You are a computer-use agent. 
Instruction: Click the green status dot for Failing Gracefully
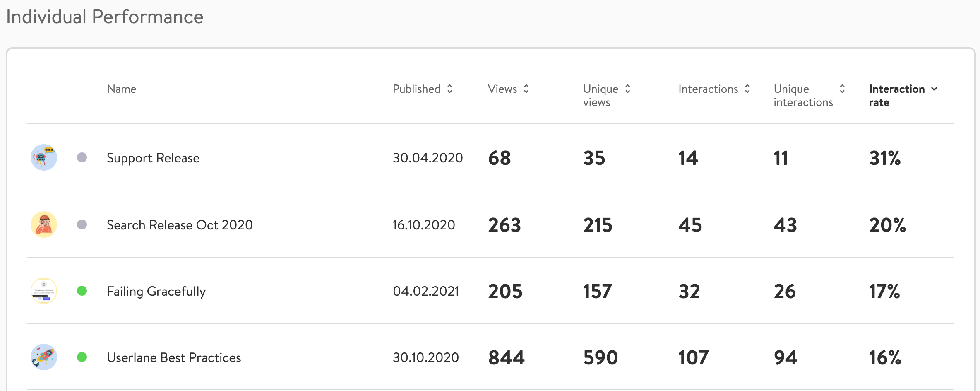point(82,291)
